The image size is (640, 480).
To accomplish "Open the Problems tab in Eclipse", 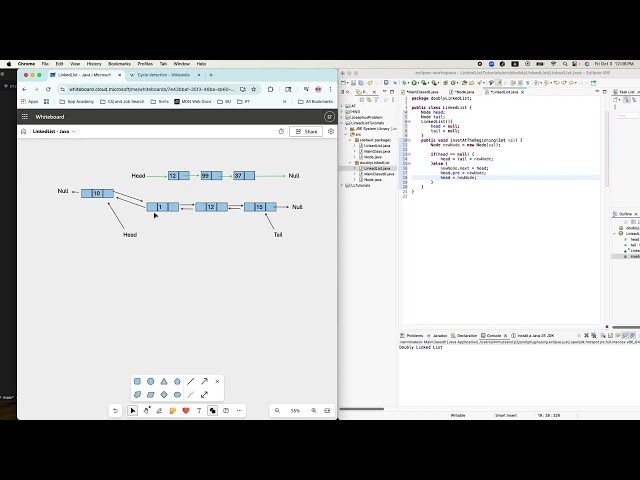I will click(411, 336).
